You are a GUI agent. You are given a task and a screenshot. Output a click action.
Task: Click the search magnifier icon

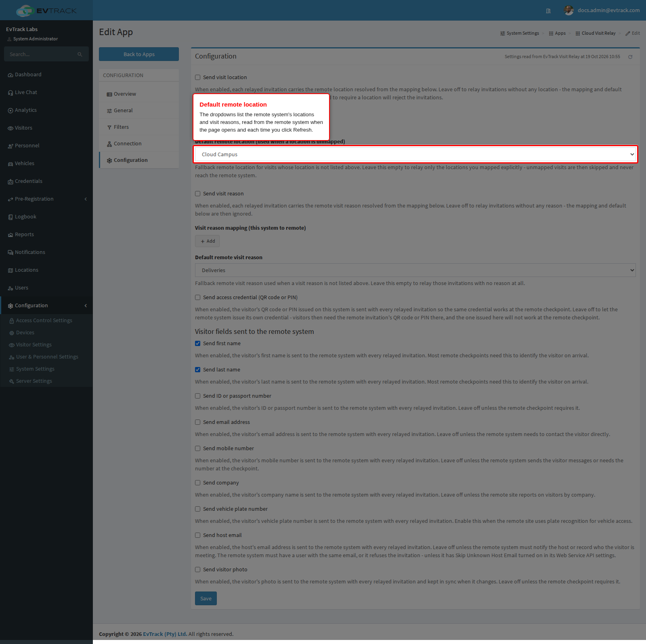(80, 54)
